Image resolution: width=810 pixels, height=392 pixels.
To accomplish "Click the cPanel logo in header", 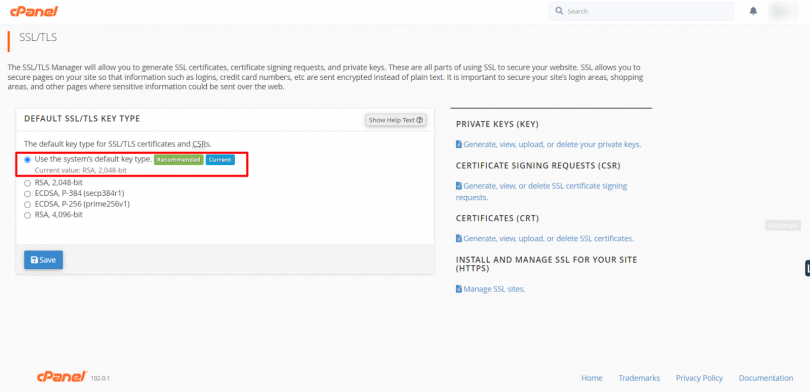I will pyautogui.click(x=34, y=11).
